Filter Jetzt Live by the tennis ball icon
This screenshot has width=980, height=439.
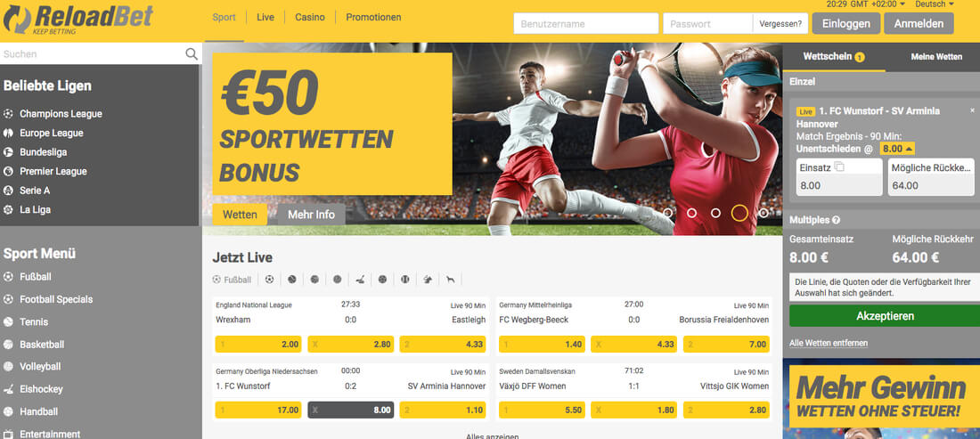[x=292, y=280]
